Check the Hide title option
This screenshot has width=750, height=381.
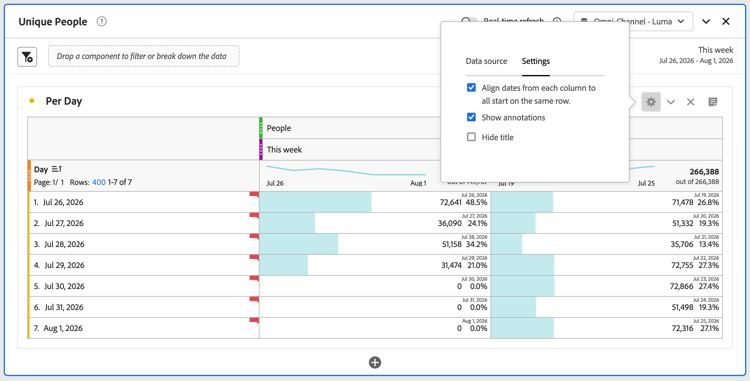[472, 137]
